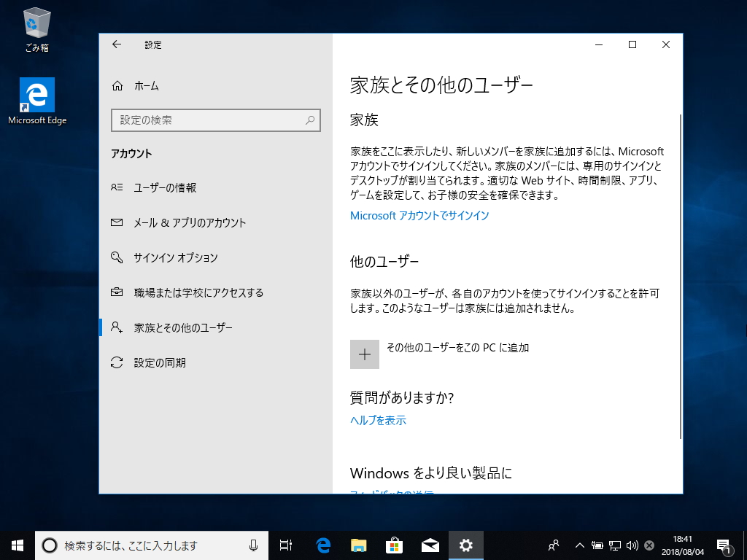Open the ヘルプを表示 help link
This screenshot has width=747, height=560.
click(377, 420)
